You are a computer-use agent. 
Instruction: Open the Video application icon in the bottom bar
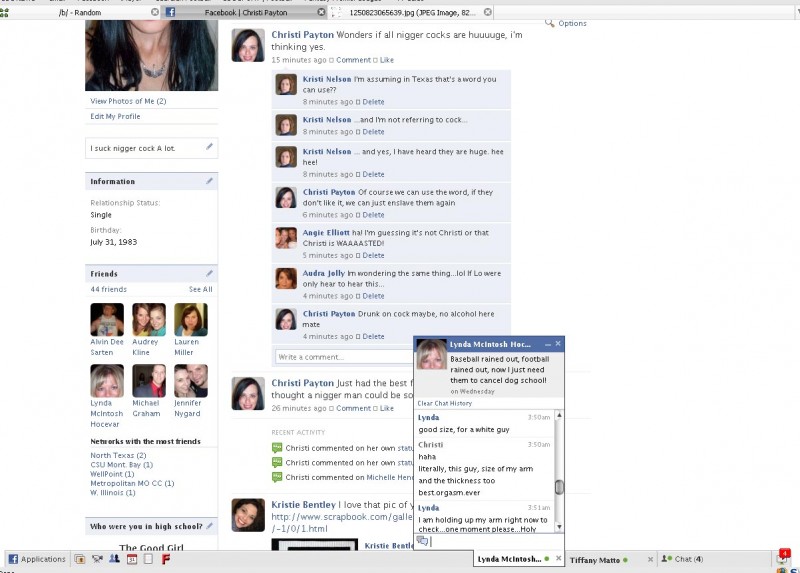click(97, 559)
